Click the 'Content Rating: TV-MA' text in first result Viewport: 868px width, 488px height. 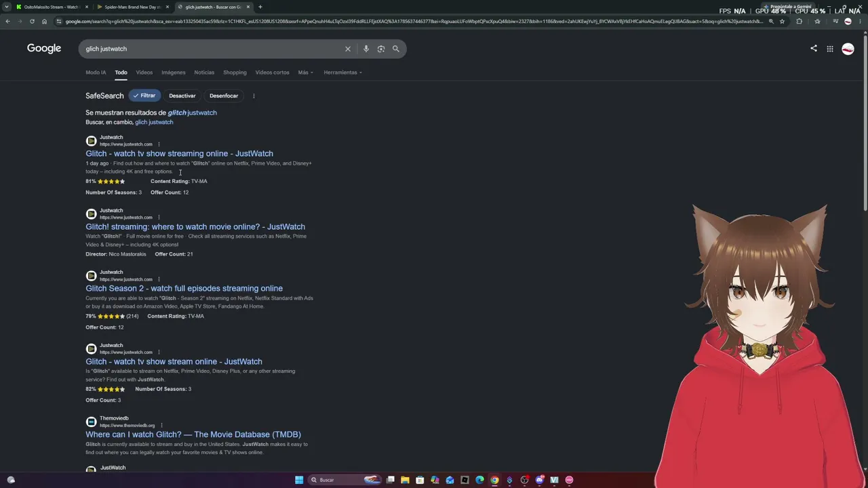pyautogui.click(x=179, y=182)
